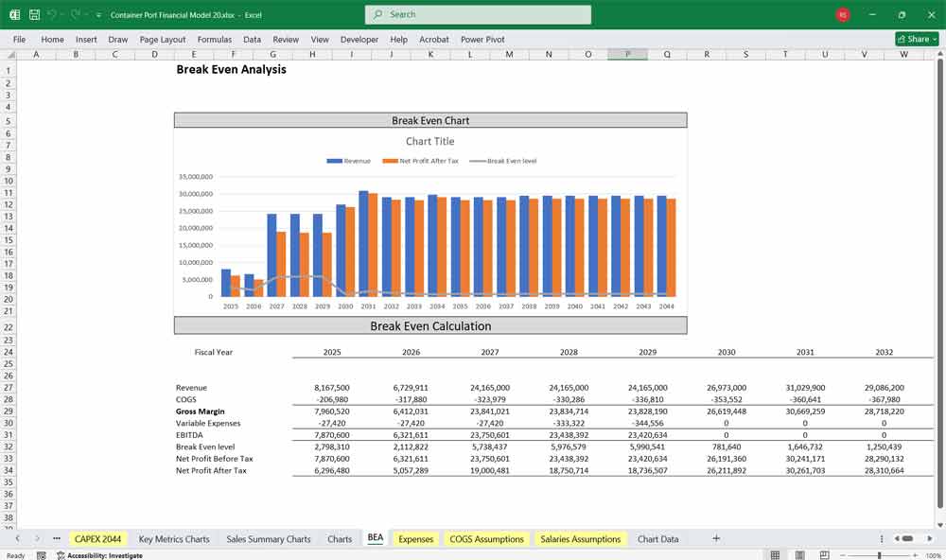The height and width of the screenshot is (560, 946).
Task: Select Page Break Preview in the status bar
Action: [x=825, y=554]
